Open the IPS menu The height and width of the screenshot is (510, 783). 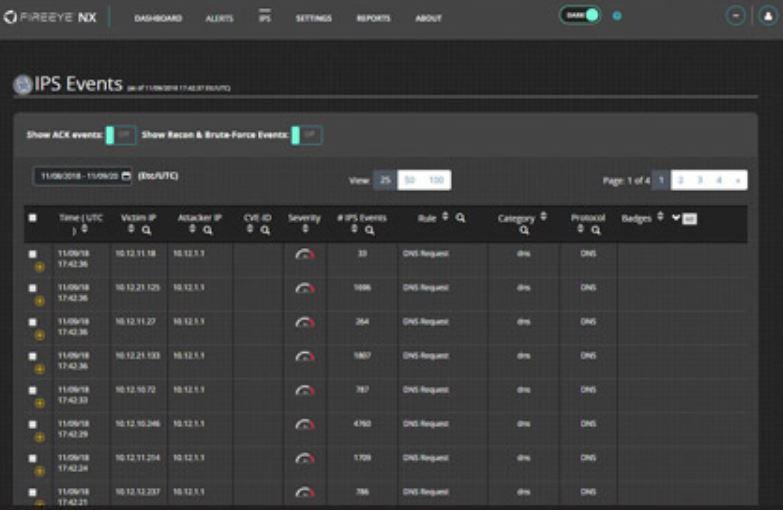click(x=265, y=18)
